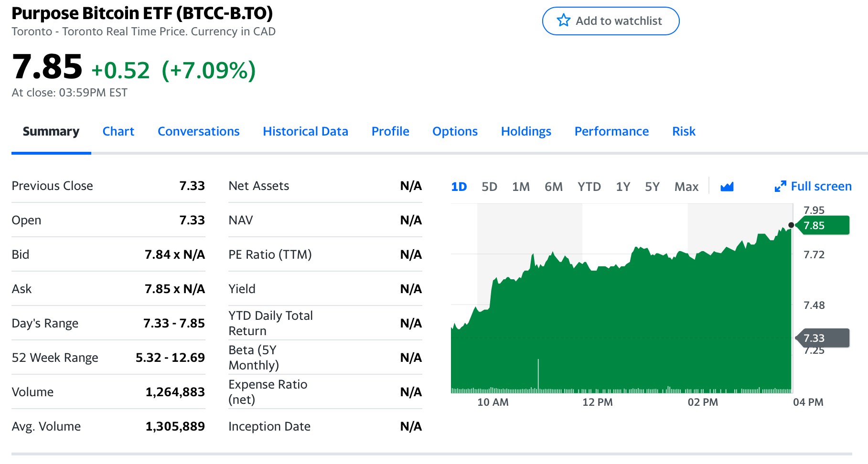Viewport: 868px width, 464px height.
Task: Click the blue area-chart style icon
Action: (x=728, y=187)
